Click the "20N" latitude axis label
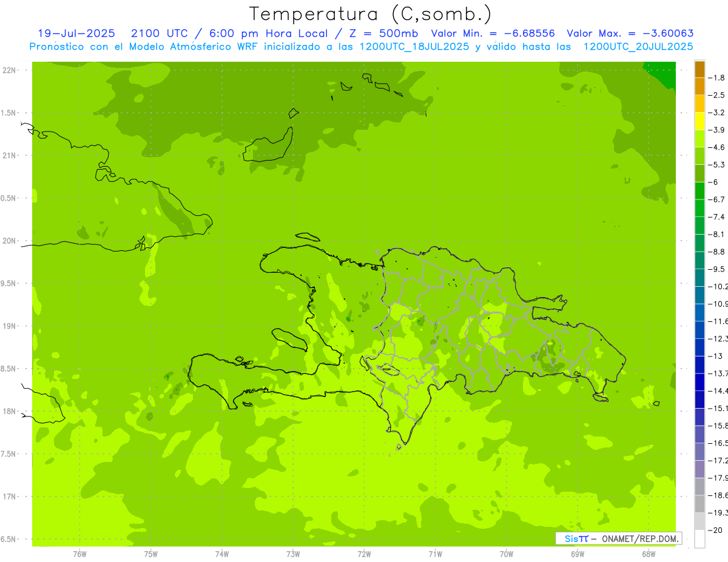The height and width of the screenshot is (562, 728). click(x=8, y=241)
